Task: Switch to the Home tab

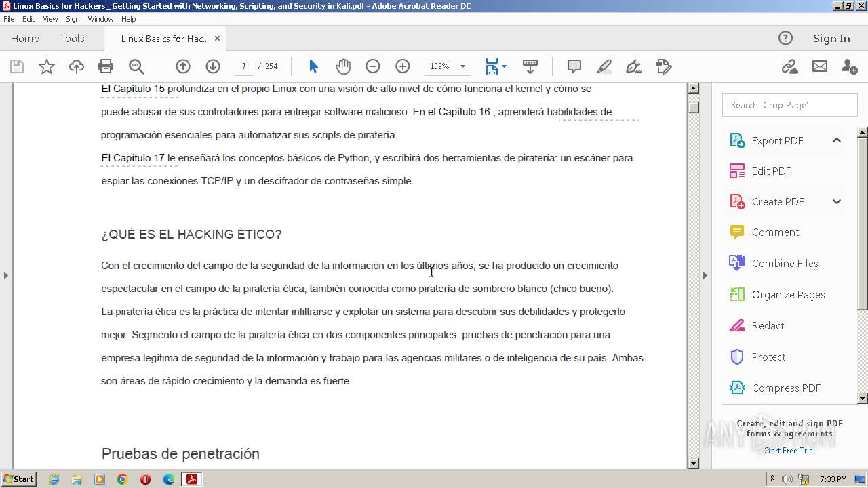Action: pyautogui.click(x=25, y=39)
